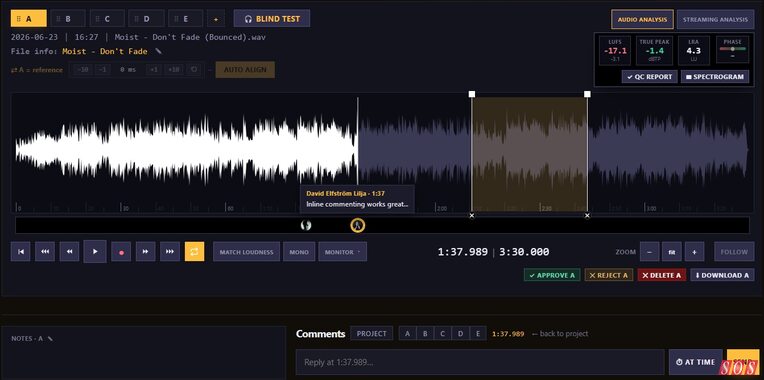Viewport: 764px width, 380px height.
Task: Click the pencil icon beside NOTES - A
Action: pos(50,339)
